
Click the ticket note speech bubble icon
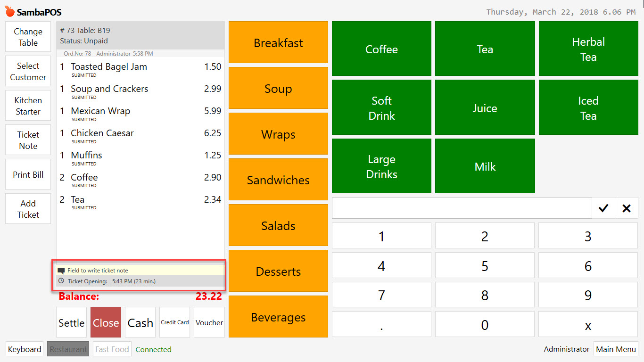[62, 270]
